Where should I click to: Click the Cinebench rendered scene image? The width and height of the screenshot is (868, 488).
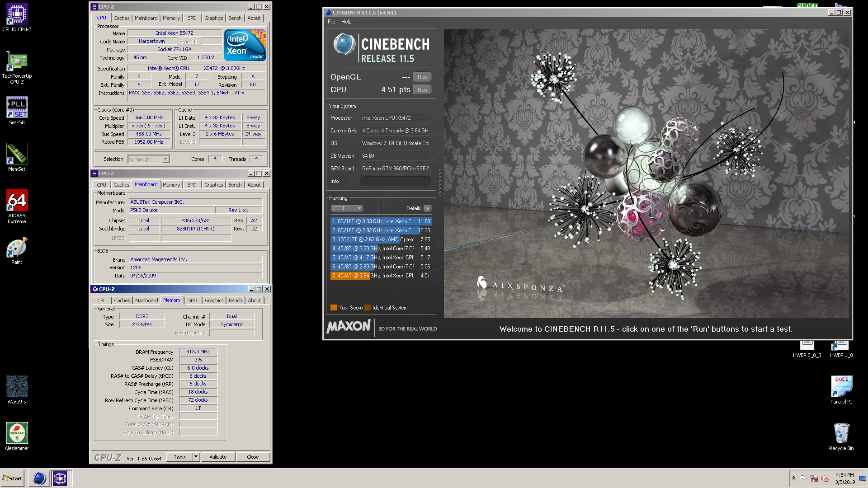point(646,174)
